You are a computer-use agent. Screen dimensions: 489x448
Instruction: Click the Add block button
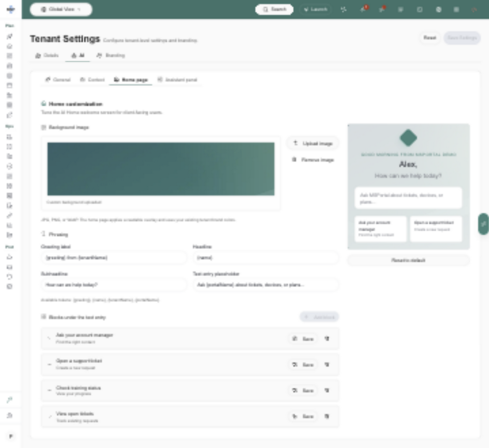tap(319, 317)
